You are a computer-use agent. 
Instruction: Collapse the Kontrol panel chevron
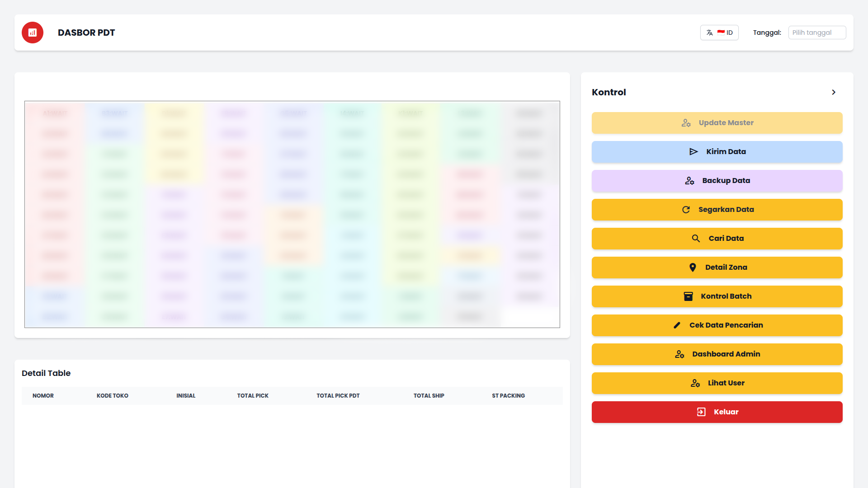click(x=834, y=92)
